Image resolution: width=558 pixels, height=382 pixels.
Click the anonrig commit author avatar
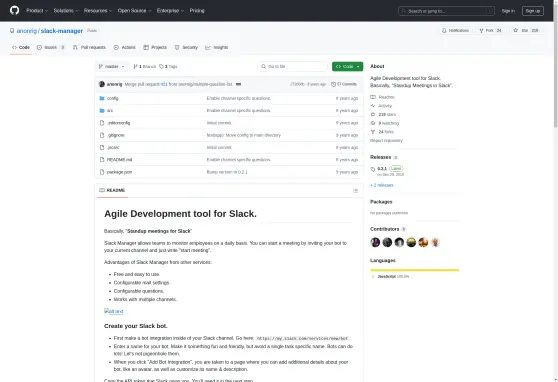pyautogui.click(x=102, y=84)
